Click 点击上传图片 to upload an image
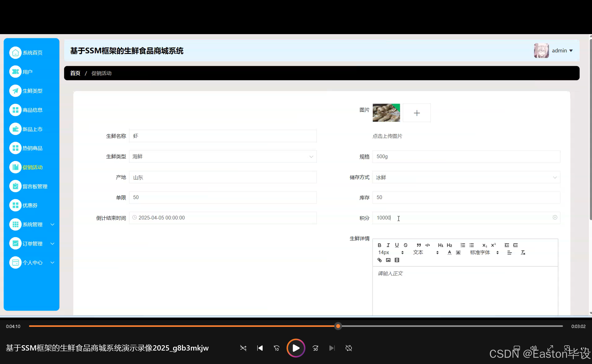 [387, 136]
